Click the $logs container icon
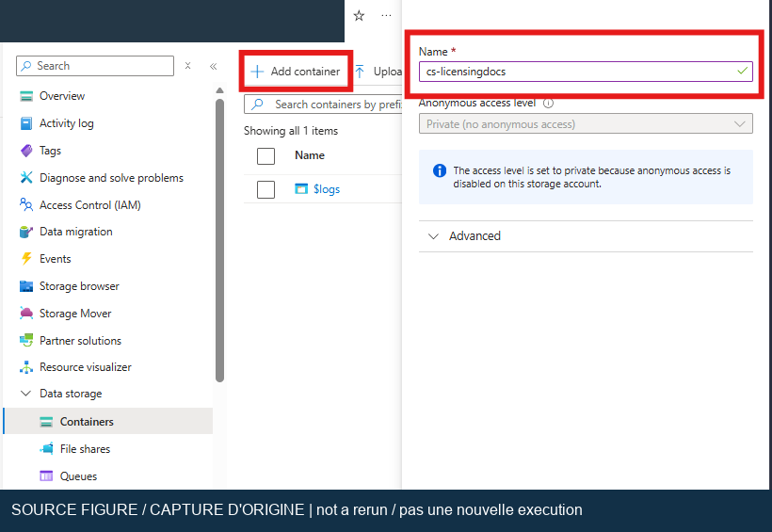The image size is (772, 532). [x=301, y=188]
